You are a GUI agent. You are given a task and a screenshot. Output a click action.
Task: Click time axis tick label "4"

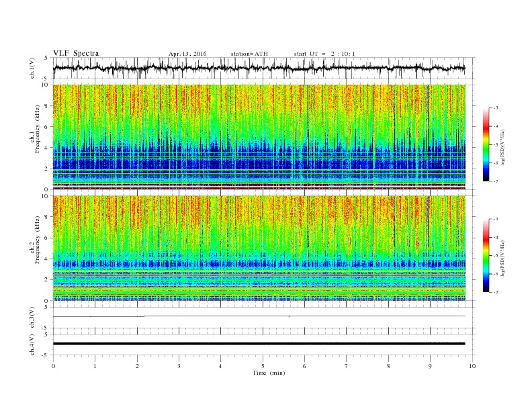click(x=220, y=366)
